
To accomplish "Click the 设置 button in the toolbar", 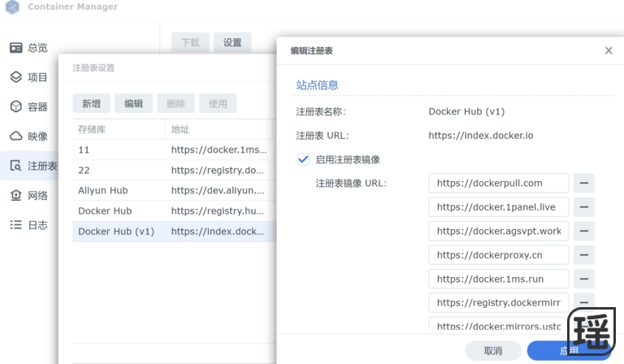I will 232,43.
